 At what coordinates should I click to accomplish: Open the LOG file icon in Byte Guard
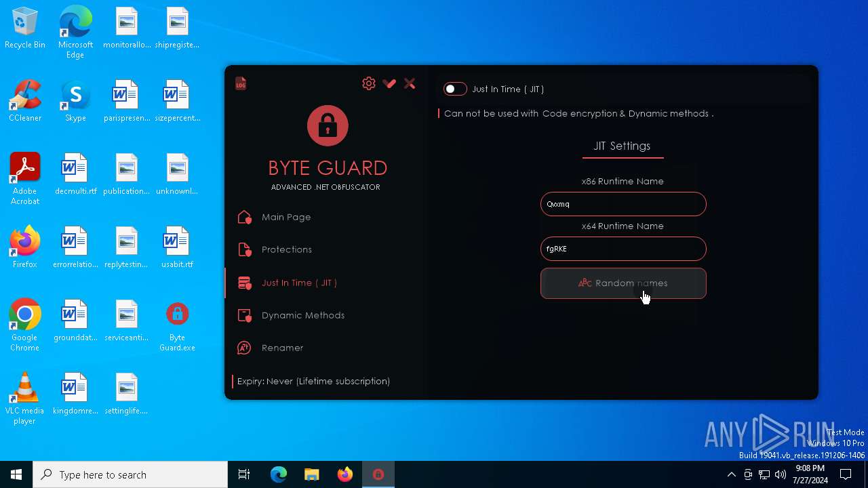point(241,83)
